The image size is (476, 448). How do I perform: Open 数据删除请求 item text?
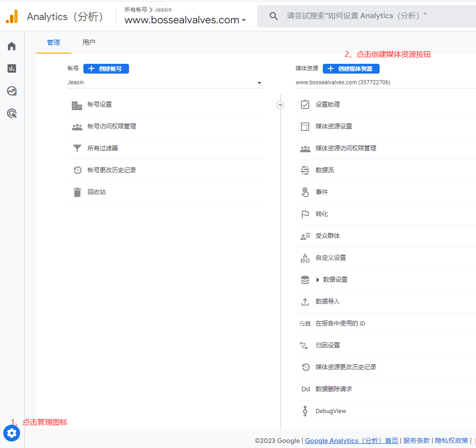(x=333, y=389)
